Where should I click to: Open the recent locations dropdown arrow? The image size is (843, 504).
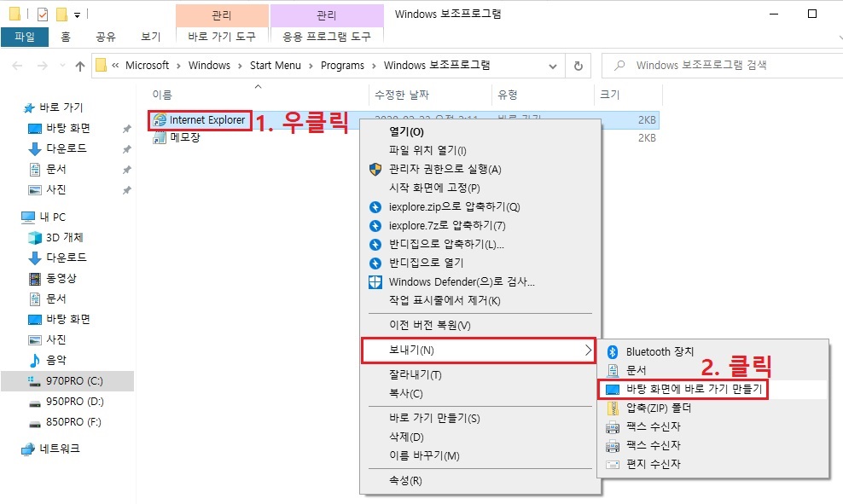coord(63,66)
